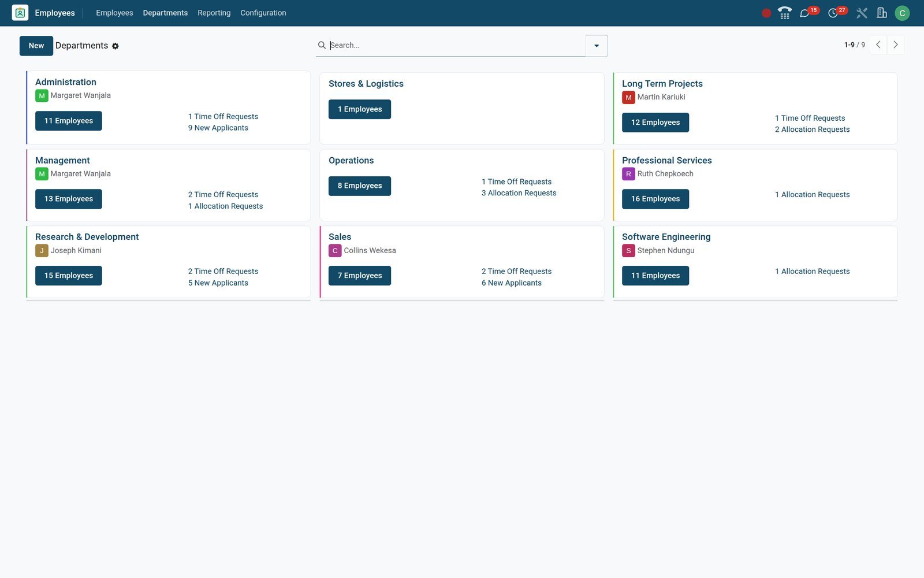The height and width of the screenshot is (578, 924).
Task: Open the VoIP phone dialer icon
Action: 785,13
